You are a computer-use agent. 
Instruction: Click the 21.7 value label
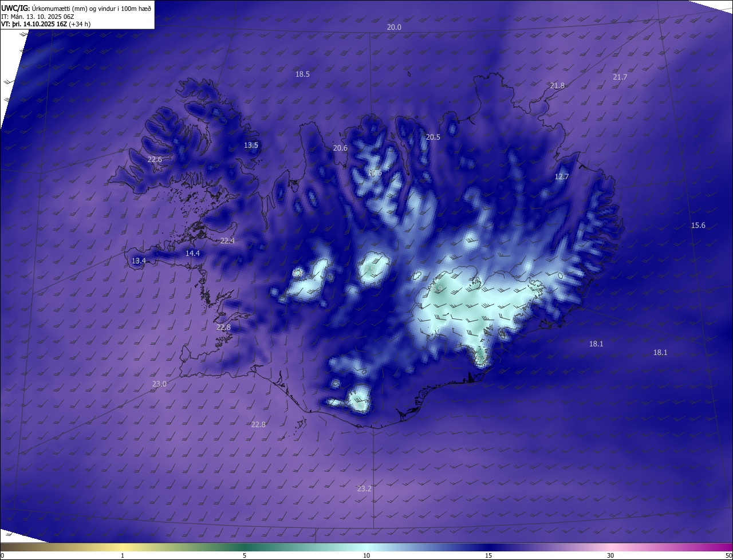(x=620, y=77)
